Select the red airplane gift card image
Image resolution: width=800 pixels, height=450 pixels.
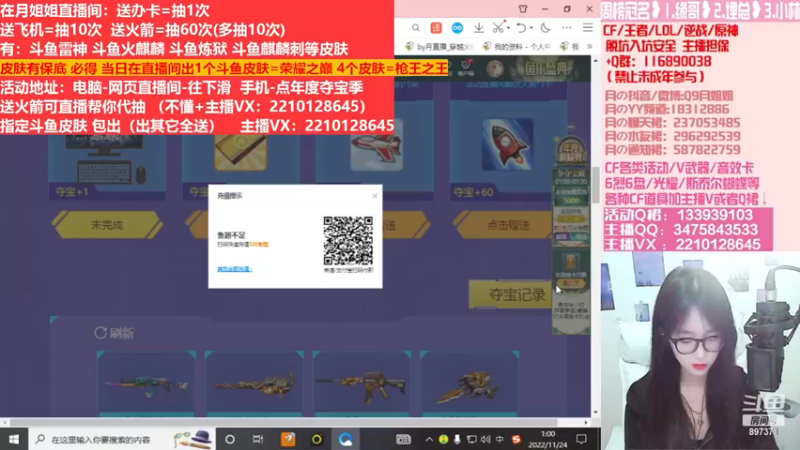coord(377,145)
